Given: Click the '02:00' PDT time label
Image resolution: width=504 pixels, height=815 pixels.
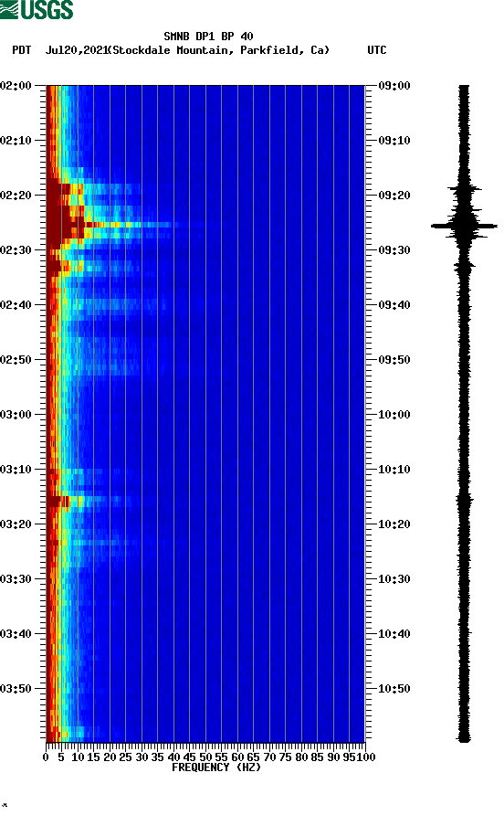Looking at the screenshot, I should tap(16, 86).
